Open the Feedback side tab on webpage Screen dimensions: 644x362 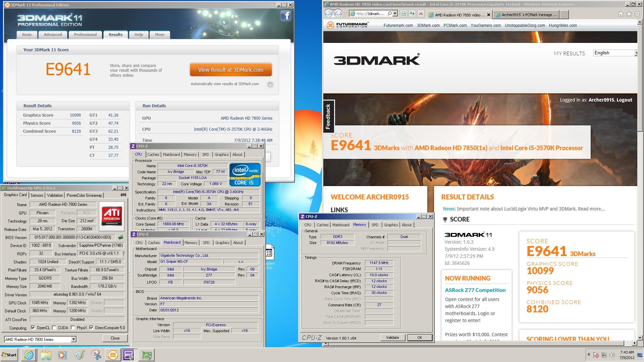[328, 117]
